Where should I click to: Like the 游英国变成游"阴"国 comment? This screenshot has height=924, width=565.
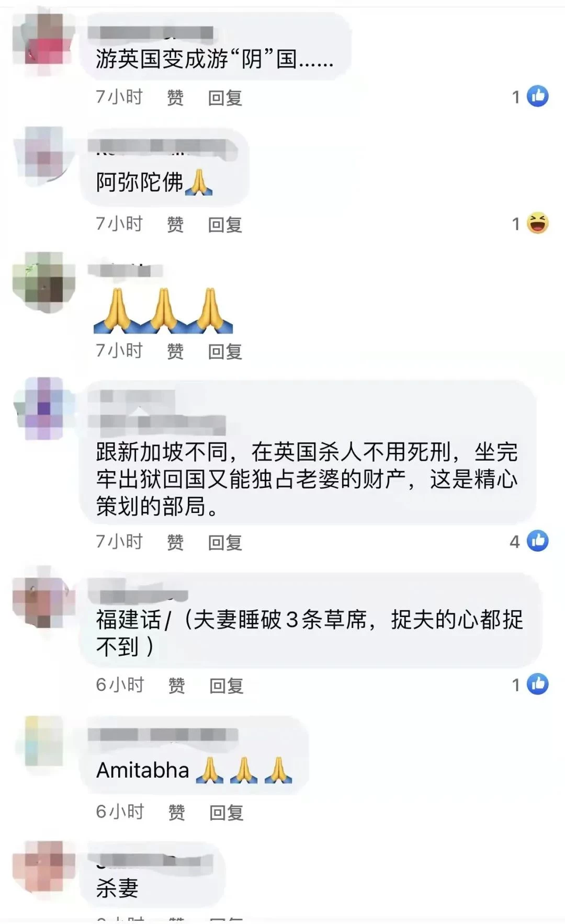pos(175,98)
